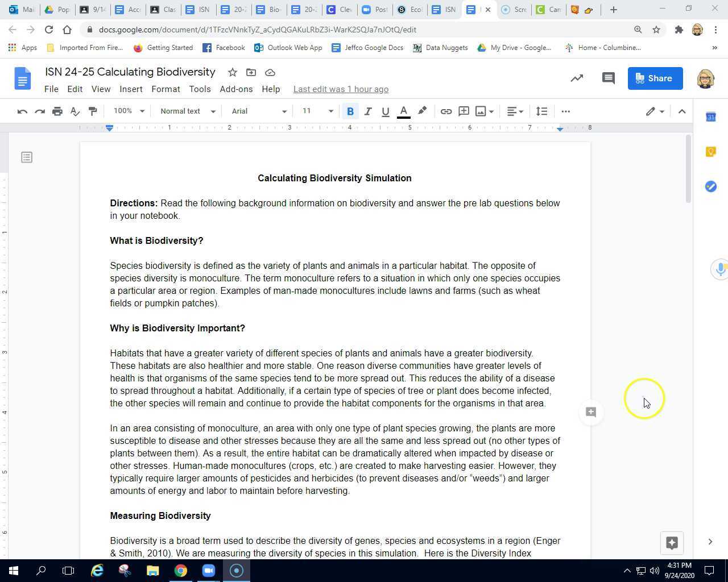Open the zoom level dropdown
The image size is (728, 582).
pyautogui.click(x=127, y=111)
